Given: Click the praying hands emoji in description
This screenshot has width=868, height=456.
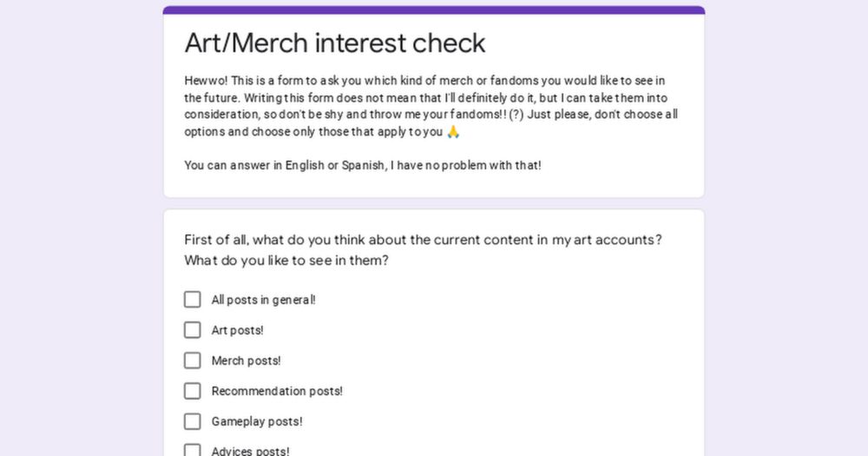Looking at the screenshot, I should [452, 132].
